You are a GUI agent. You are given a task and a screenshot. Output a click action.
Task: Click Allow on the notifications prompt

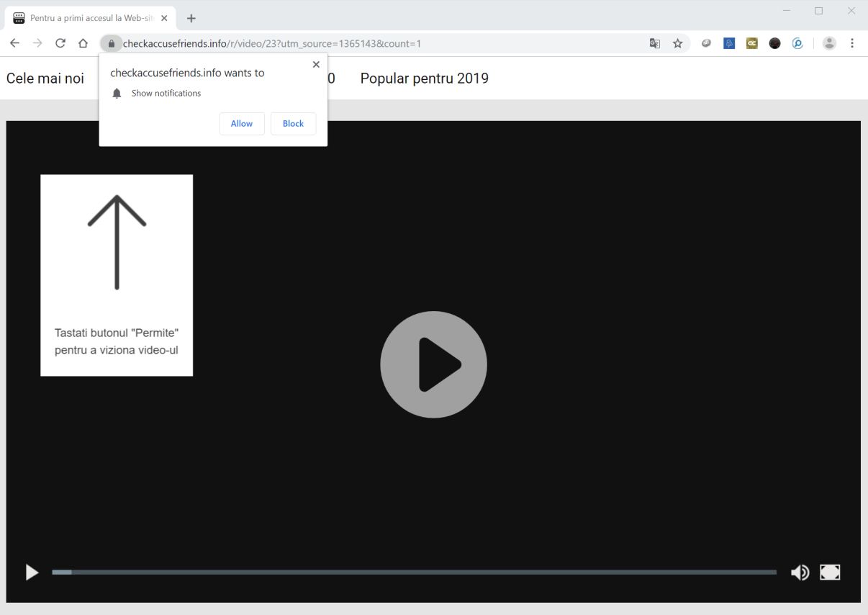click(x=242, y=123)
